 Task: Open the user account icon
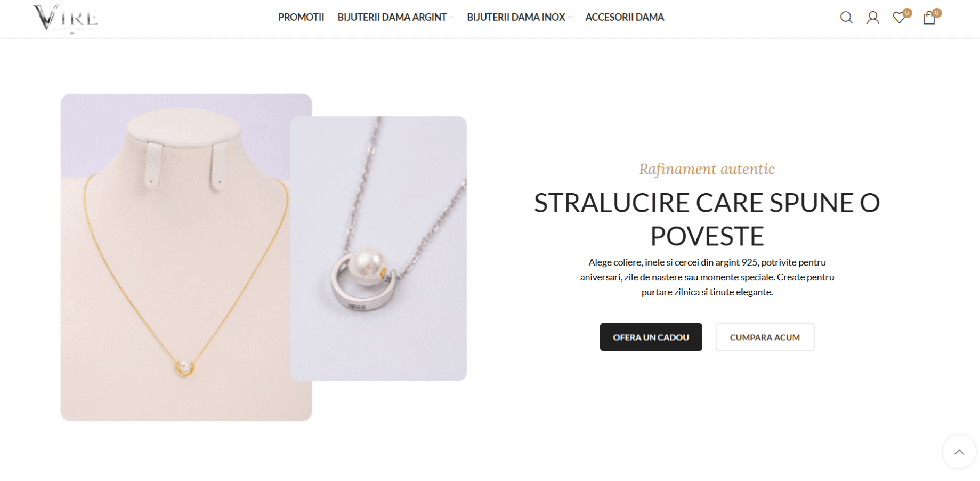[873, 18]
